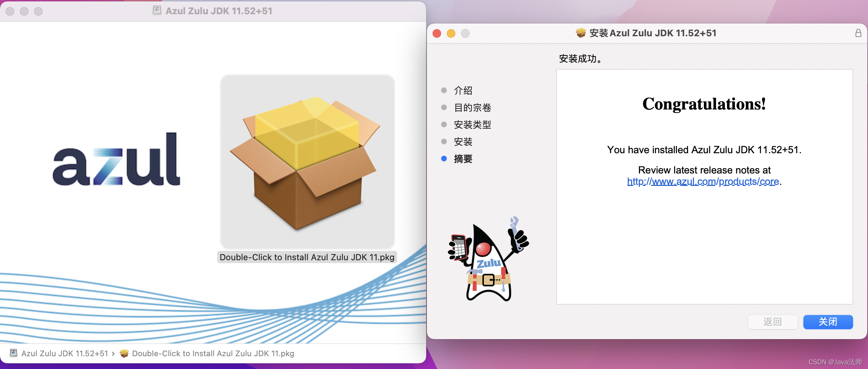Click the installer window title text
This screenshot has width=868, height=369.
(653, 33)
